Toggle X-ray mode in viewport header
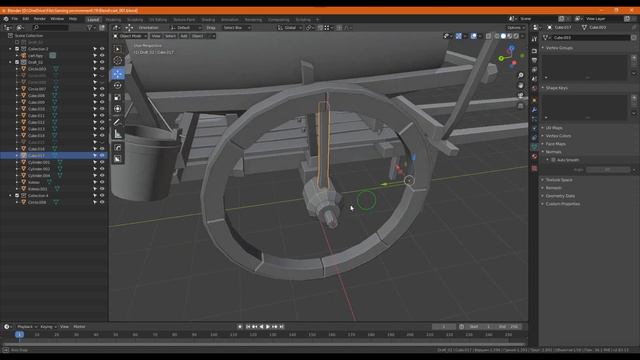 coord(489,36)
